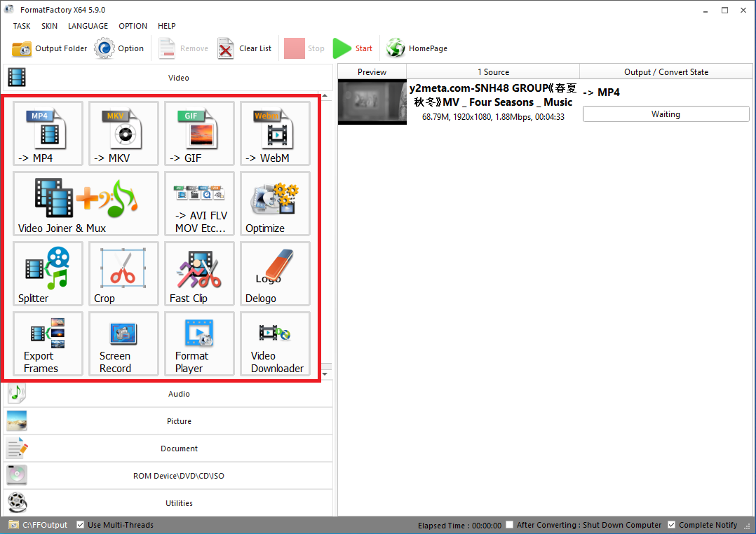Start the Screen Record tool
This screenshot has width=756, height=534.
click(123, 343)
